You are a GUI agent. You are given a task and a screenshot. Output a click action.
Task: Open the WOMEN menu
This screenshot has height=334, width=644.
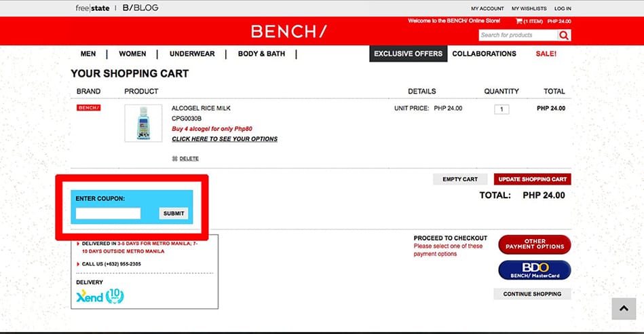coord(132,54)
